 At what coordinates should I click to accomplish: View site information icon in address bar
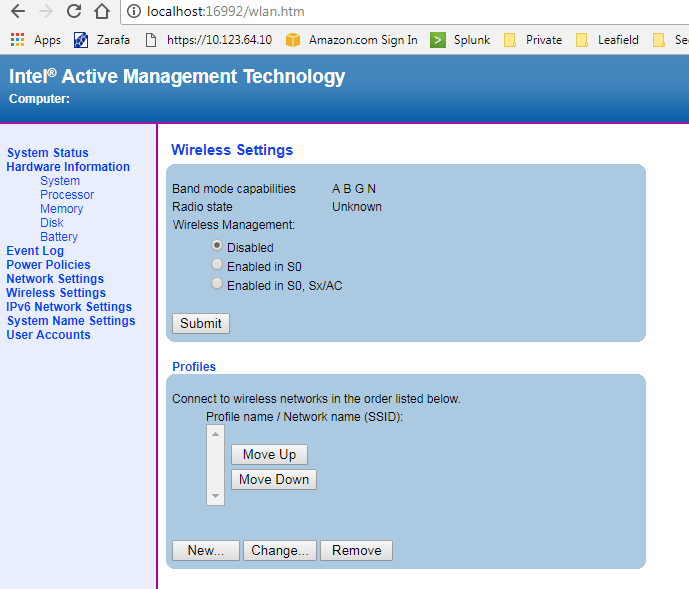coord(134,11)
